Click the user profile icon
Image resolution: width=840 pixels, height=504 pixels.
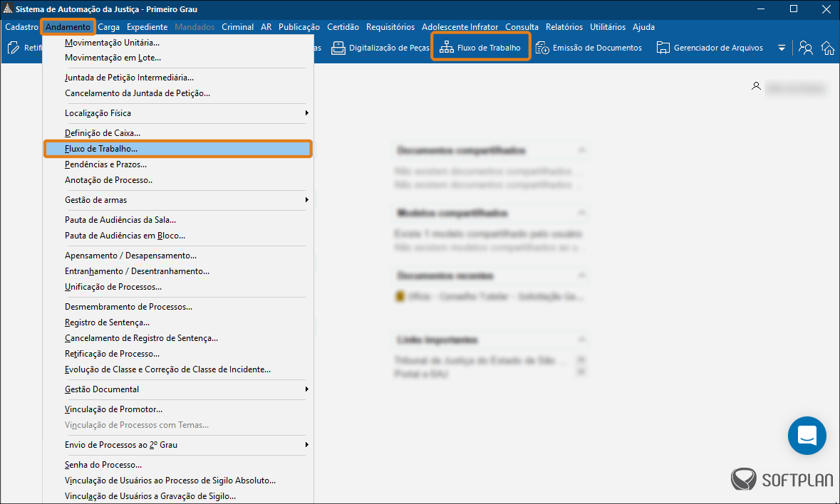(x=756, y=85)
